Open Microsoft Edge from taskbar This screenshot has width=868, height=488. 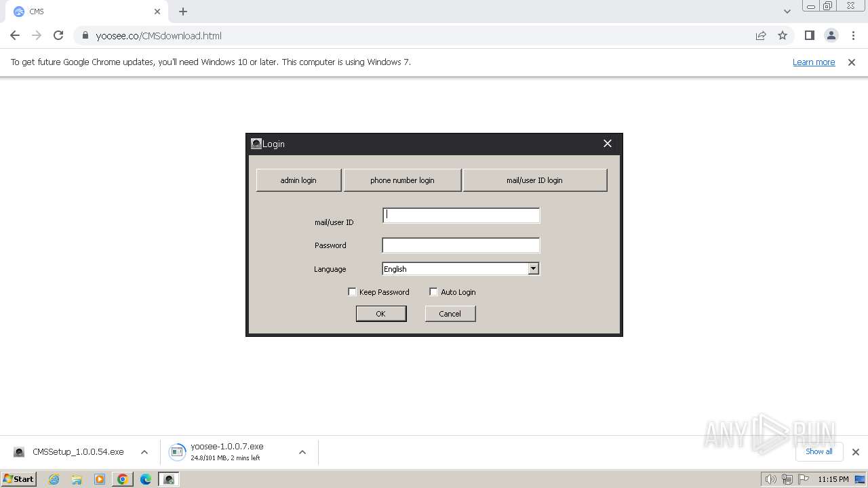point(146,479)
